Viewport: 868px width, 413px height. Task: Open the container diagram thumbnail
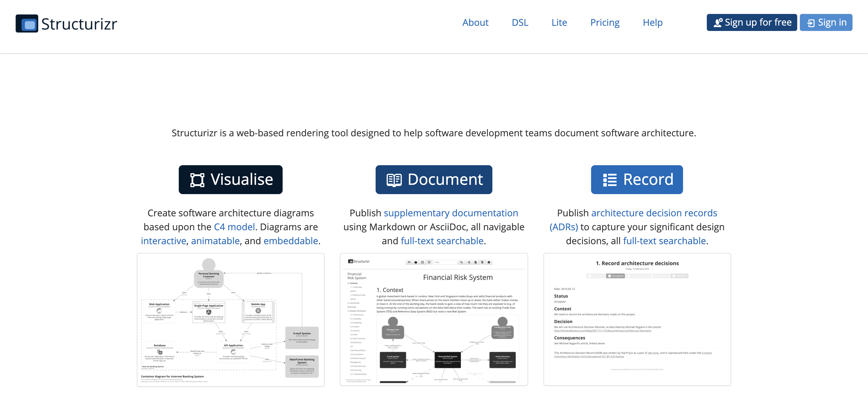tap(230, 319)
